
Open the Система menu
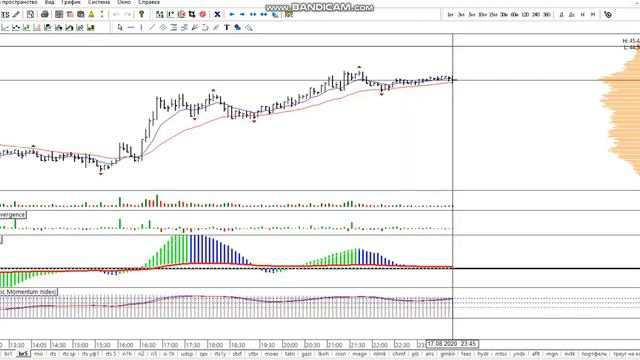pos(99,2)
